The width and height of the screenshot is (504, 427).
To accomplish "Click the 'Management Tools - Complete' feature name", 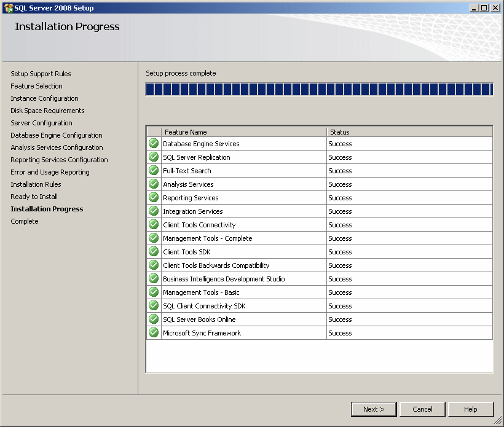I will tap(208, 238).
